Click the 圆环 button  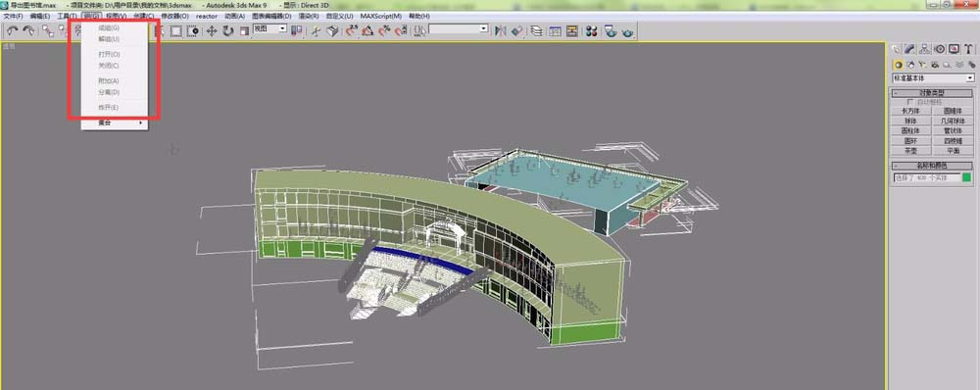[911, 141]
